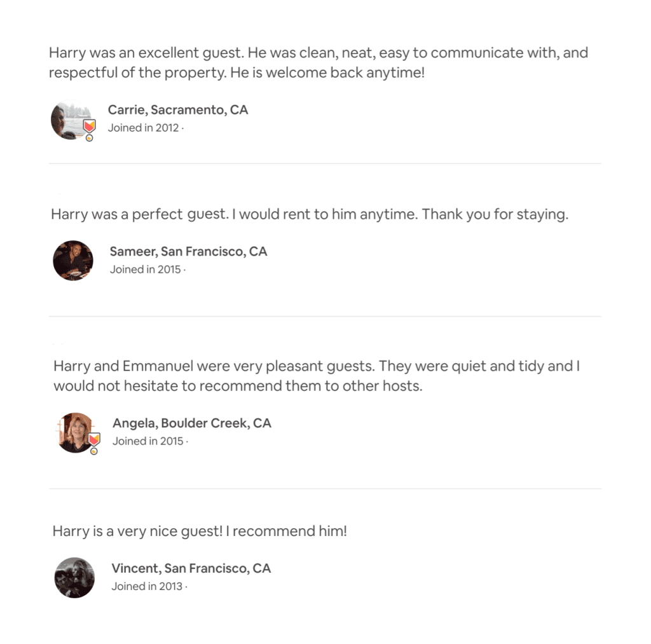
Task: Click the review 'Harry was an excellent guest'
Action: 319,63
